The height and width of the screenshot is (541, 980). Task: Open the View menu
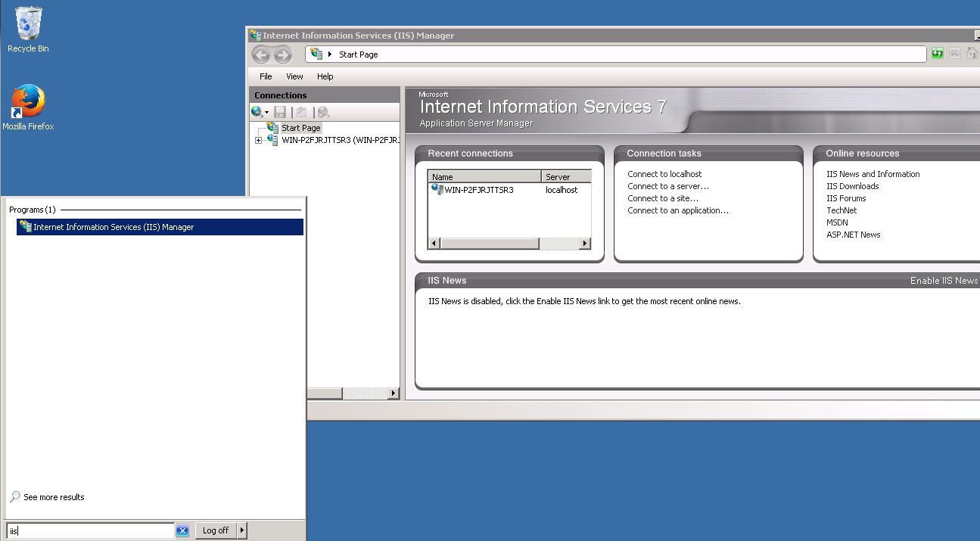[294, 76]
